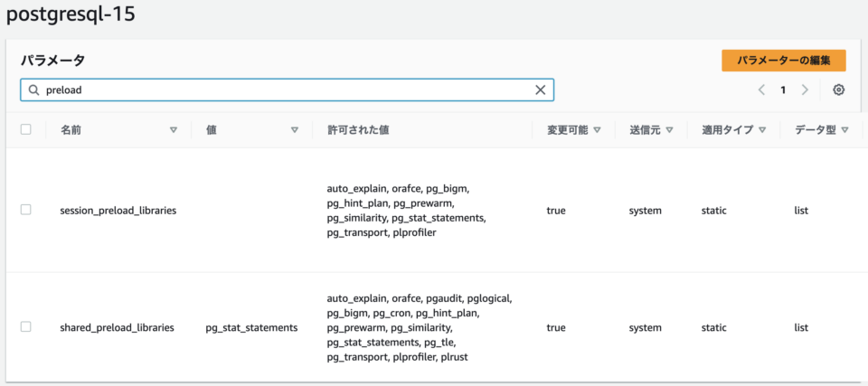The image size is (868, 386).
Task: Click the 名前 column header label
Action: click(71, 130)
